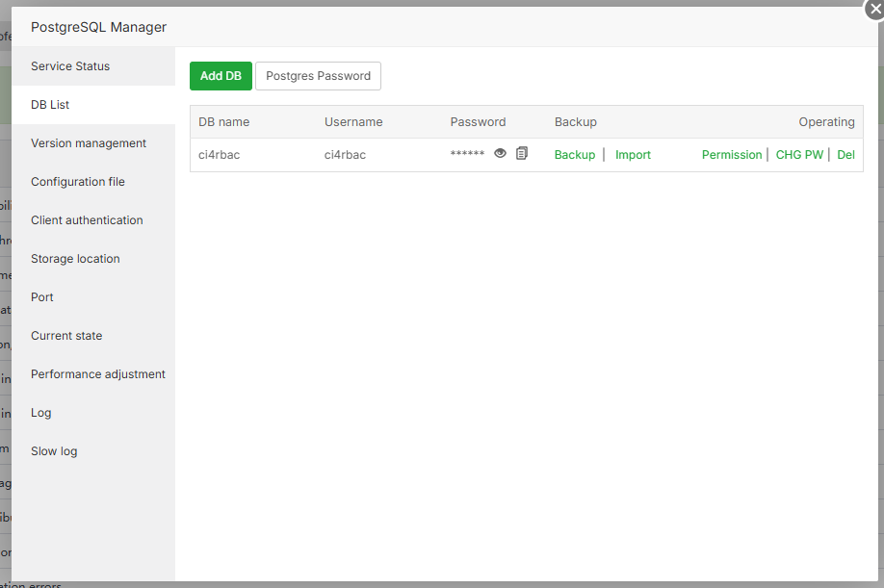The width and height of the screenshot is (884, 588).
Task: Open the Port settings
Action: (93, 296)
